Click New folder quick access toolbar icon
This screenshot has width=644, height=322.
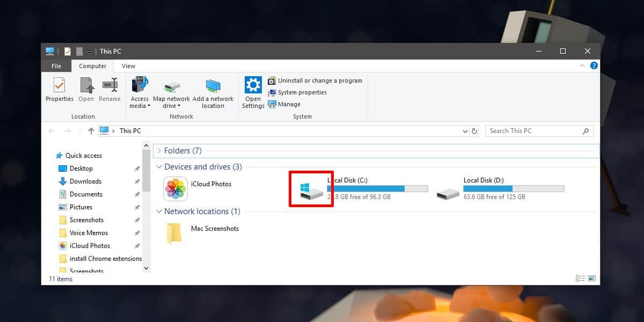[x=79, y=51]
